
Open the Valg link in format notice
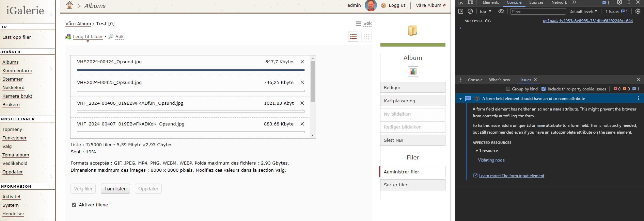(280, 170)
